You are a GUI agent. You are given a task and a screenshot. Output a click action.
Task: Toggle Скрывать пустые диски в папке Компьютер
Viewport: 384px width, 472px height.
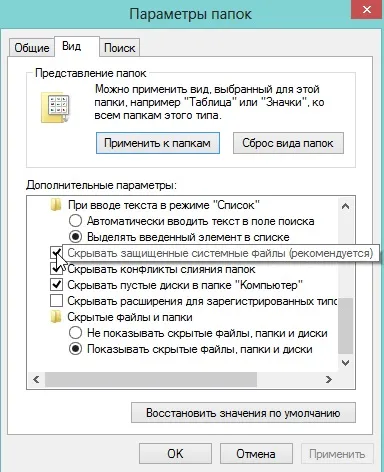point(56,285)
